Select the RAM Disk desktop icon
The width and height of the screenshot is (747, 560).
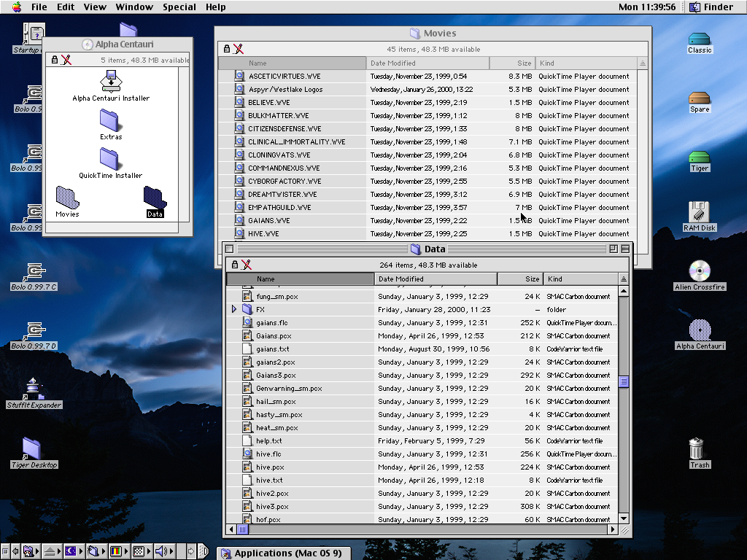pyautogui.click(x=699, y=212)
